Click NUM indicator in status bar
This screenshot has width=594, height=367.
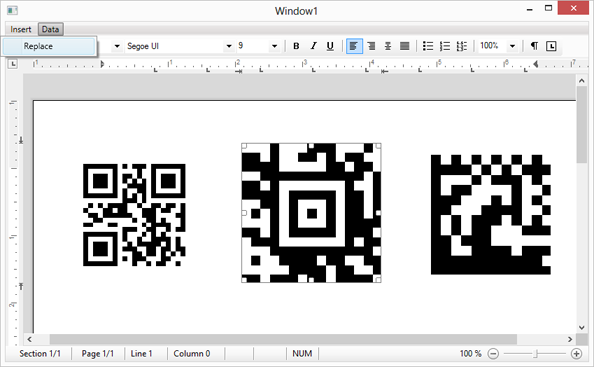[302, 354]
